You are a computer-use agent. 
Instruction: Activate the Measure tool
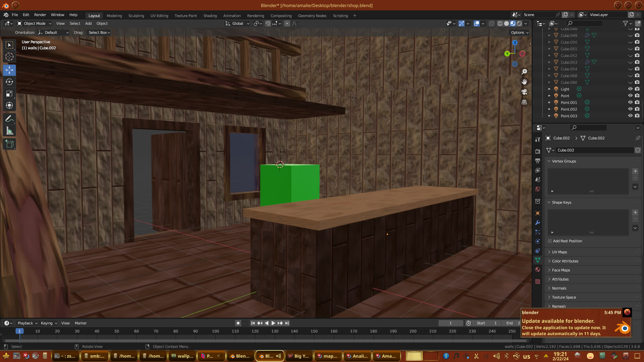(9, 131)
